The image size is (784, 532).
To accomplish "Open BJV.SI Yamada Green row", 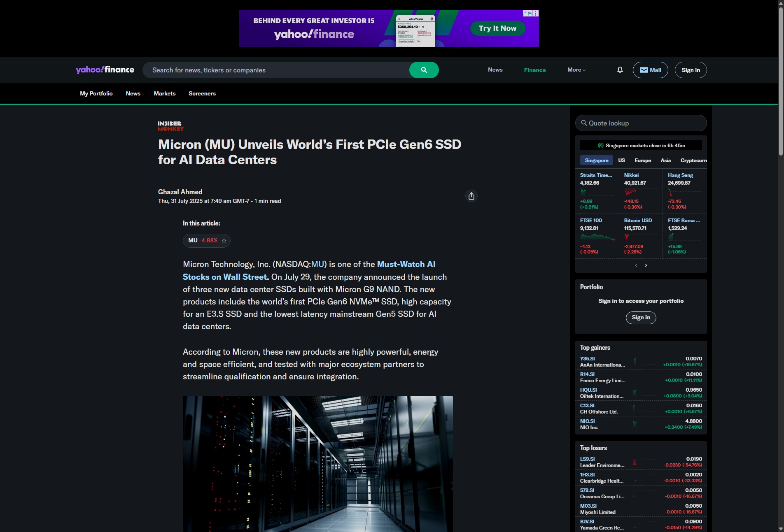I will click(641, 525).
